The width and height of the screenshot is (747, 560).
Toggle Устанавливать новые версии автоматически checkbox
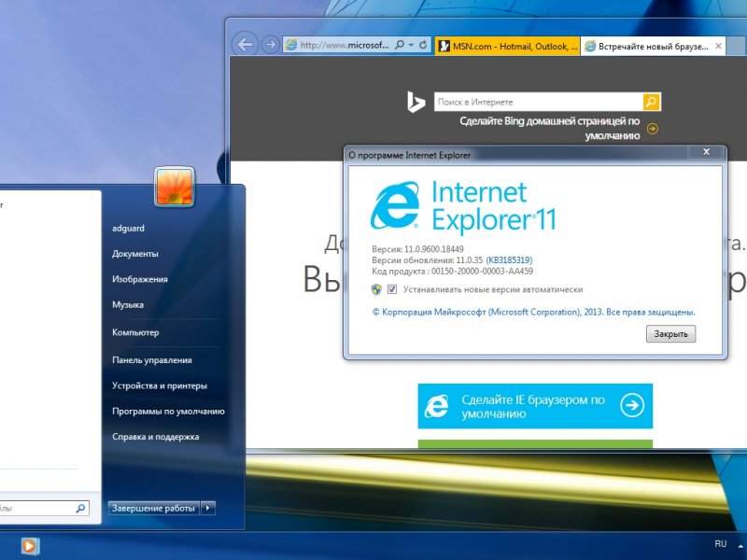pyautogui.click(x=392, y=289)
